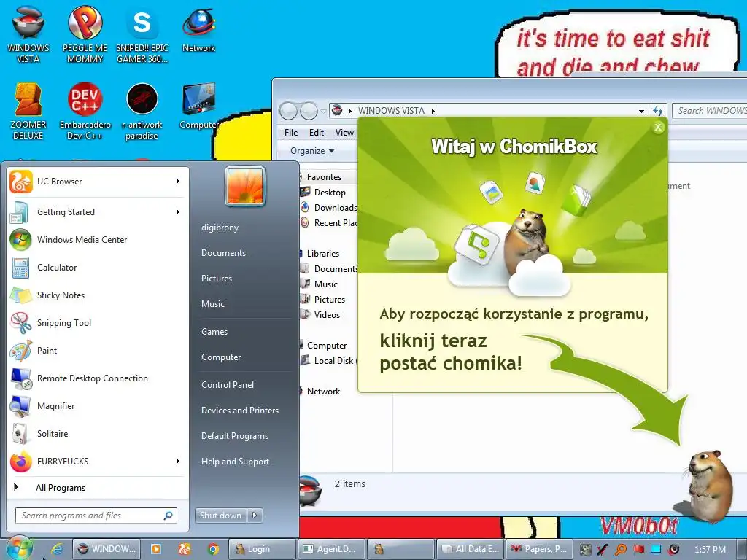Open the Network desktop icon
This screenshot has width=747, height=560.
pyautogui.click(x=198, y=29)
